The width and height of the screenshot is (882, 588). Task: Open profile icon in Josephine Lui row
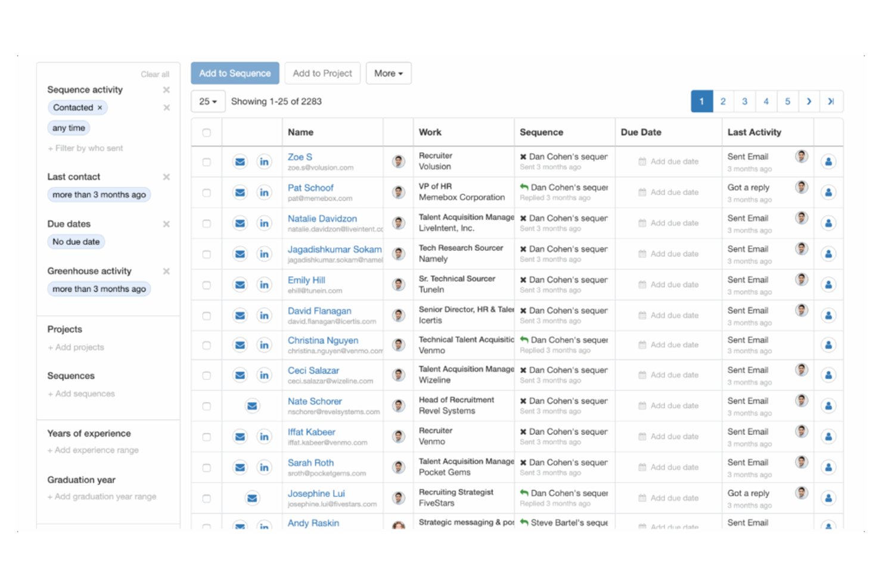(828, 499)
